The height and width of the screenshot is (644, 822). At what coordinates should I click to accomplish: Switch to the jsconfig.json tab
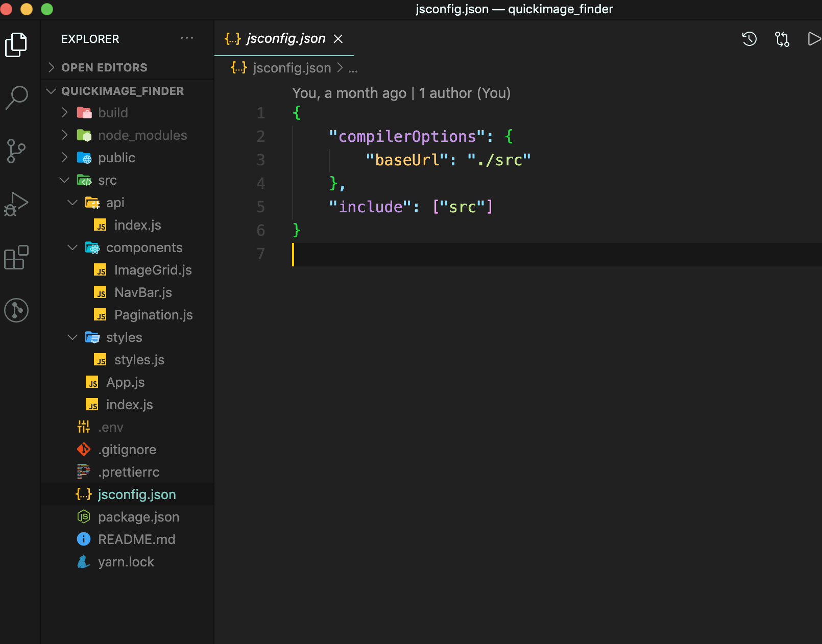pos(286,38)
